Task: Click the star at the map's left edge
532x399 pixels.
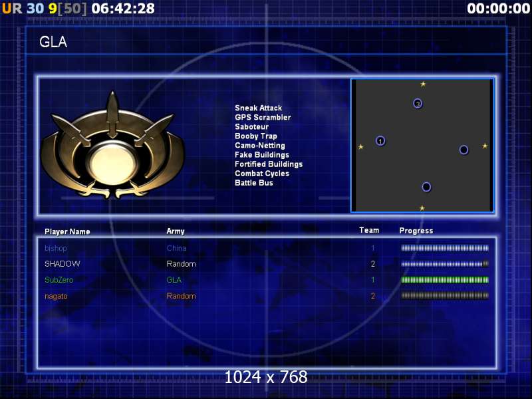Action: point(360,146)
